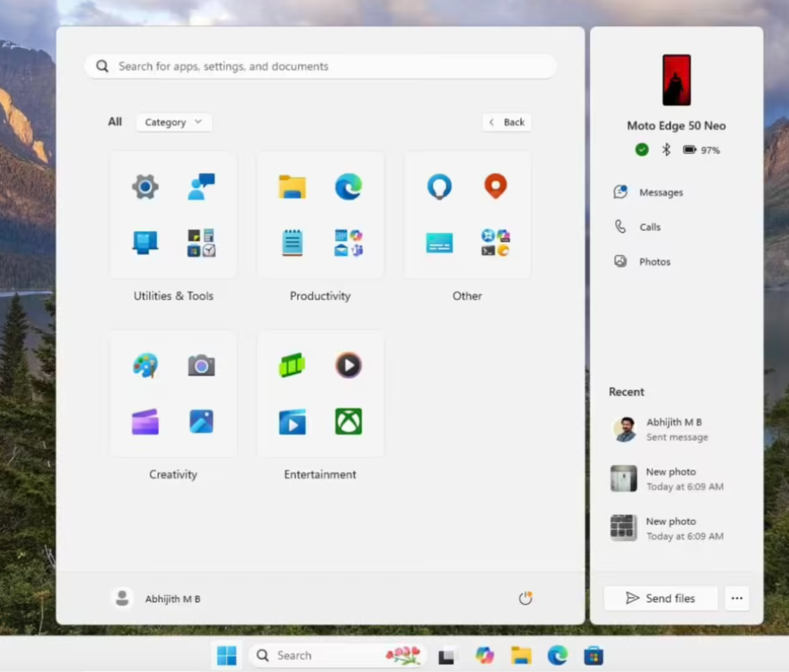The image size is (789, 672).
Task: Click the Back button
Action: click(x=507, y=122)
